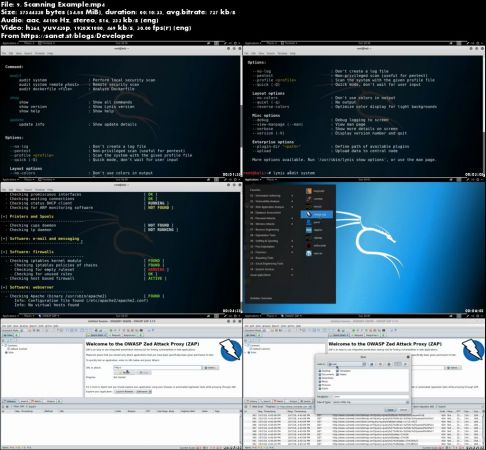The height and width of the screenshot is (450, 486).
Task: Expand 02 Vulnerability Analysis submenu arrow
Action: click(x=292, y=201)
